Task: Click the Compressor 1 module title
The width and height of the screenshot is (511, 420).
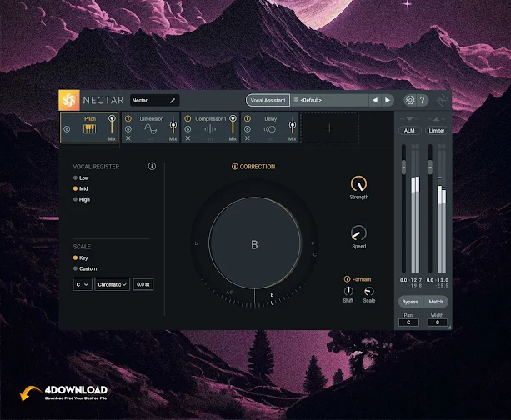Action: [x=211, y=119]
